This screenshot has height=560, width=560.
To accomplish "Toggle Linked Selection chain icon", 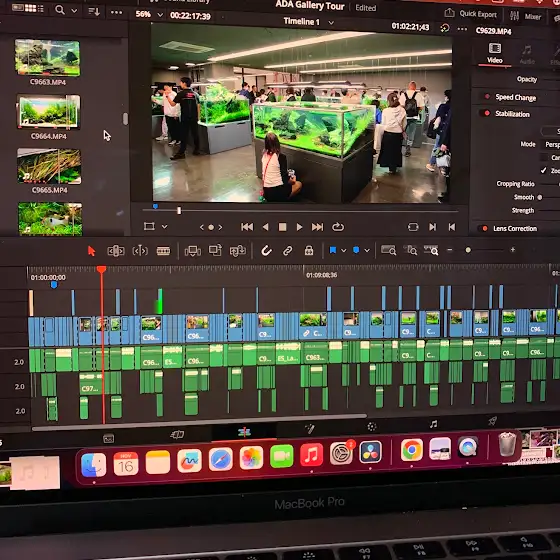I will click(288, 251).
